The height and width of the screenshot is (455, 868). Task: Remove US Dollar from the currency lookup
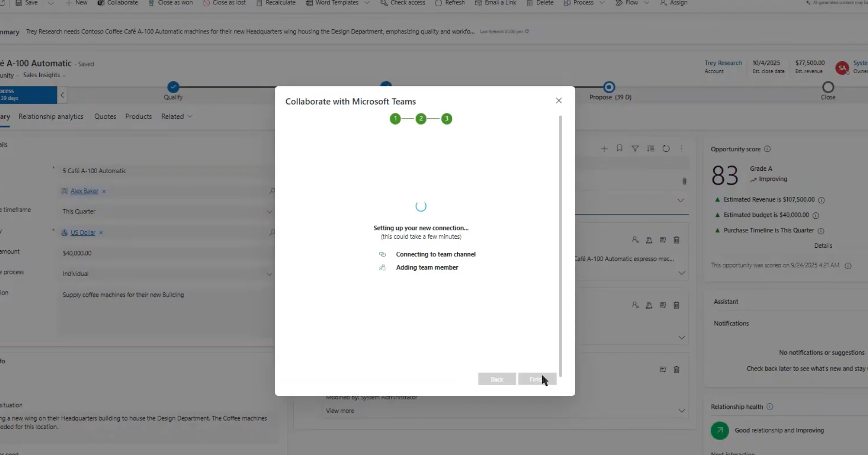101,233
